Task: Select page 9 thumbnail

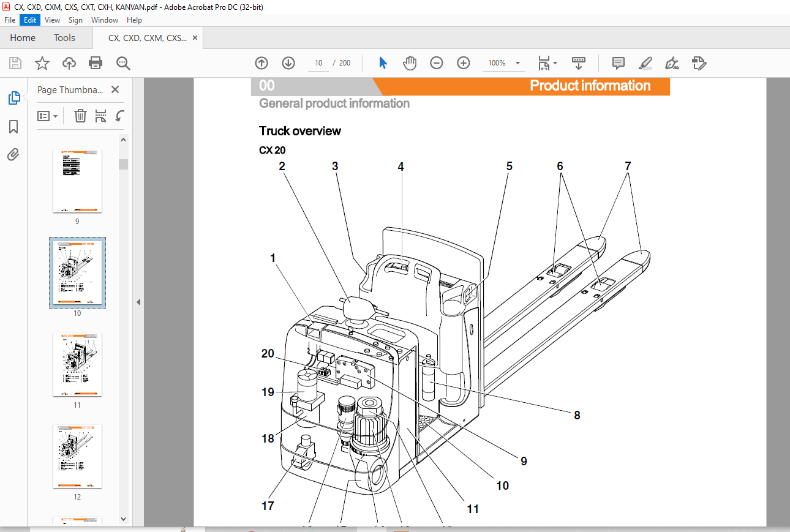Action: point(77,181)
